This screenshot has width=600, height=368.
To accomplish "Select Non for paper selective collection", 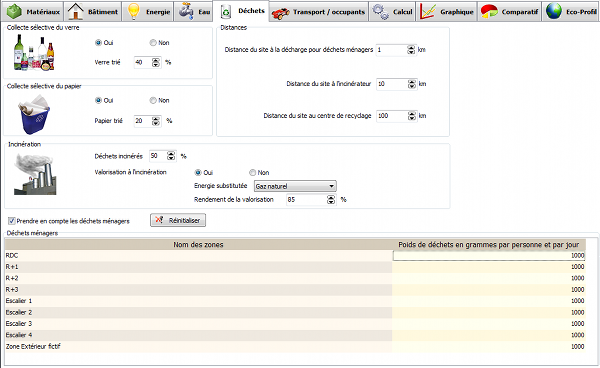I will [153, 101].
